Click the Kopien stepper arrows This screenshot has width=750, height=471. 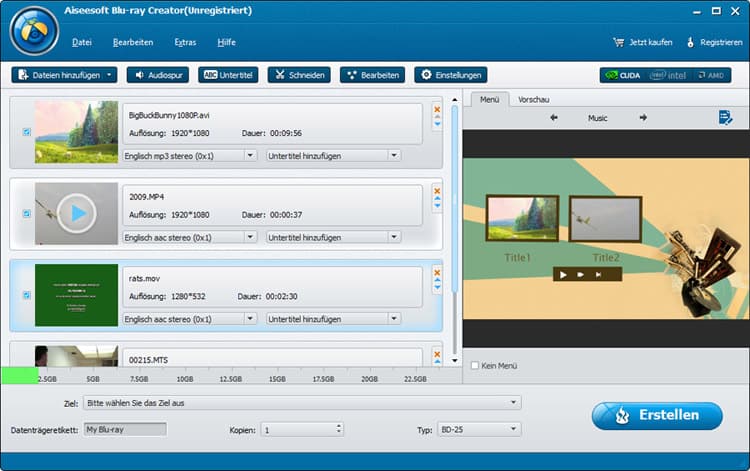click(x=339, y=429)
